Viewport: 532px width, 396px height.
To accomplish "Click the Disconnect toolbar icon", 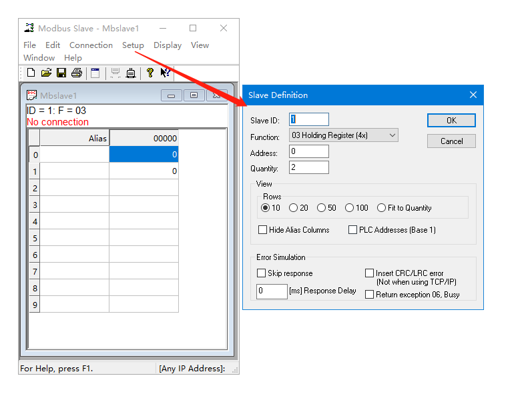I will [131, 73].
